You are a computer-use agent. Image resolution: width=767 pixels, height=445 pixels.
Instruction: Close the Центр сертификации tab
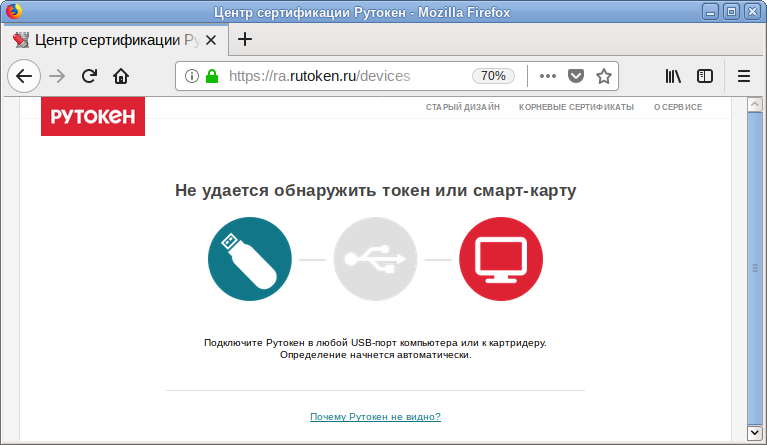[211, 40]
